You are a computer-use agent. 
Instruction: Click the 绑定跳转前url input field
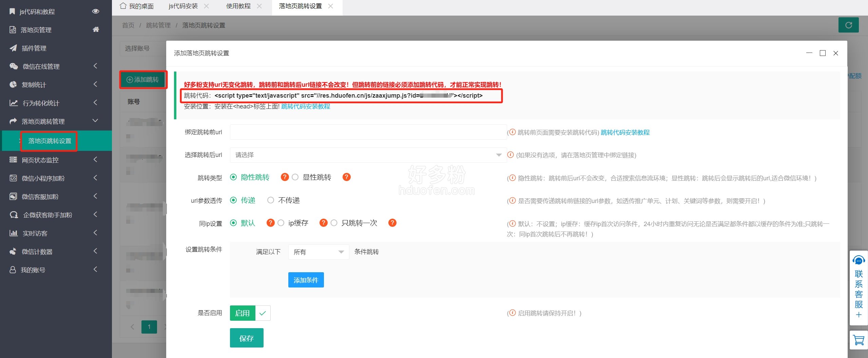click(x=368, y=132)
